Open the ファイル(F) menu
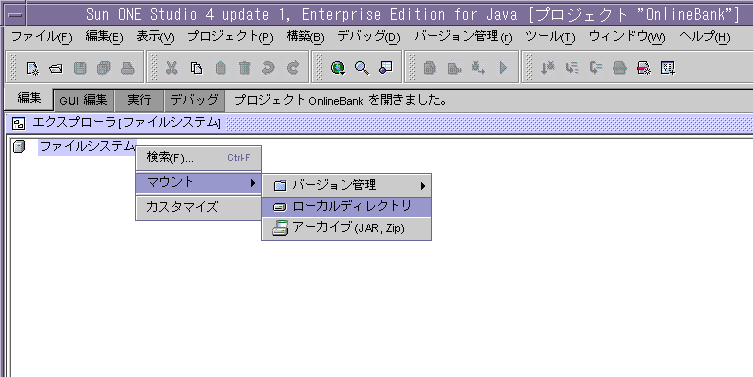Image resolution: width=753 pixels, height=377 pixels. [x=41, y=37]
